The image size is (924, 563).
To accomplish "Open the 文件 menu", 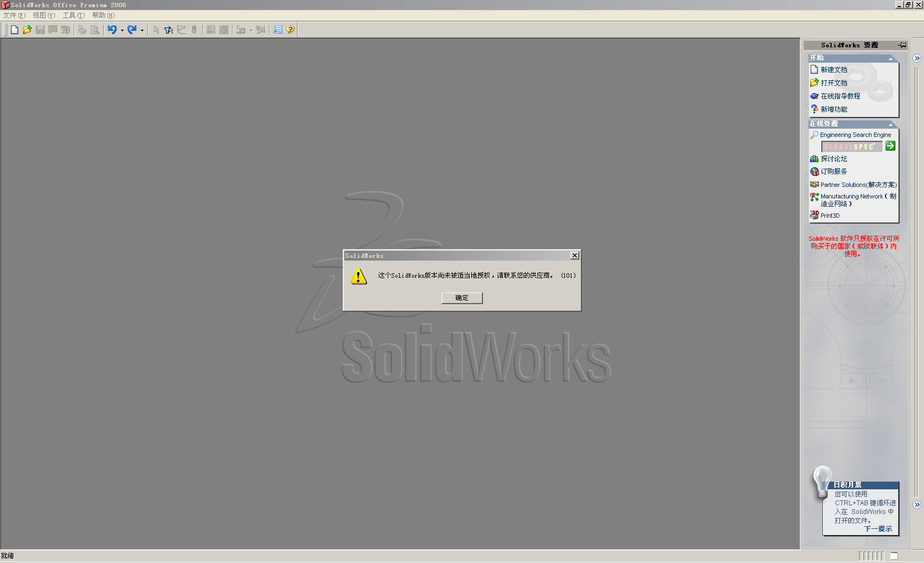I will point(14,15).
